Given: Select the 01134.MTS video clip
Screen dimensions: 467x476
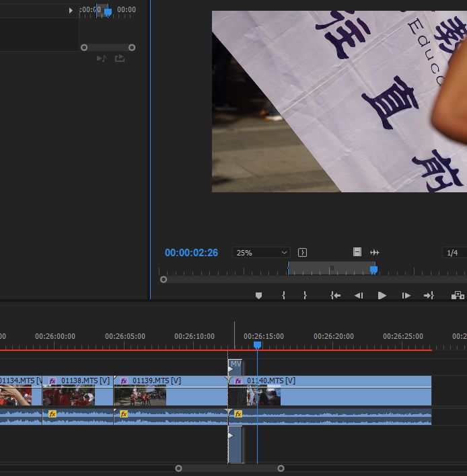Looking at the screenshot, I should (21, 391).
